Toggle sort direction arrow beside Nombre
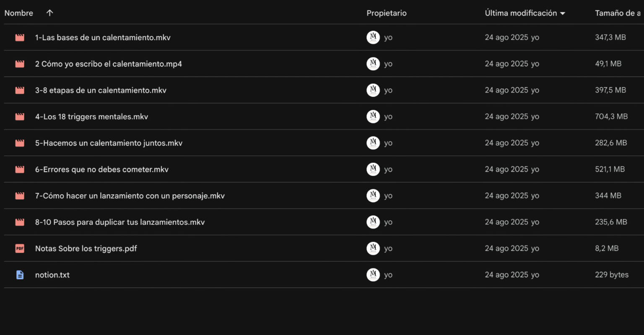 49,13
